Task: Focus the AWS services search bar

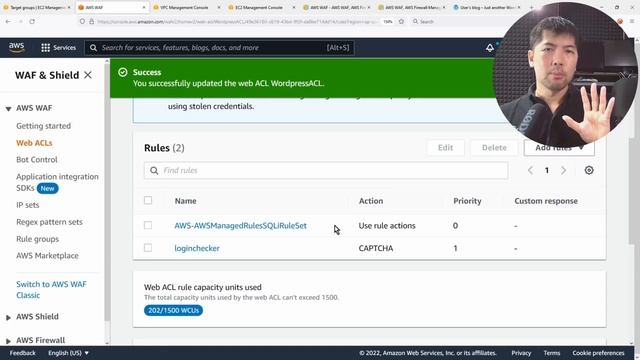Action: 219,48
